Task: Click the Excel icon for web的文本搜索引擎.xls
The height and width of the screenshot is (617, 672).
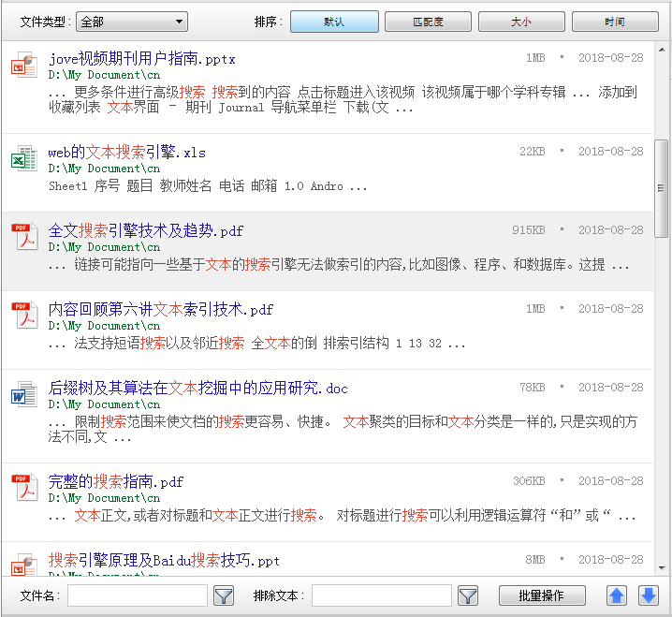Action: [x=23, y=158]
